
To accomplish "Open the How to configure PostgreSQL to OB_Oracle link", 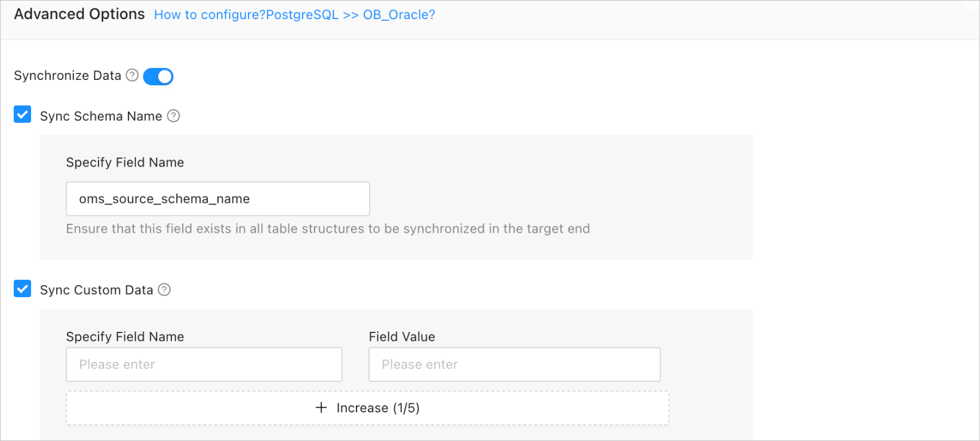I will (x=294, y=15).
